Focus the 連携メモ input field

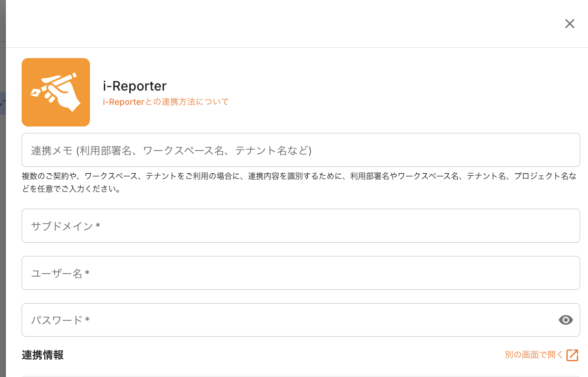(x=300, y=150)
